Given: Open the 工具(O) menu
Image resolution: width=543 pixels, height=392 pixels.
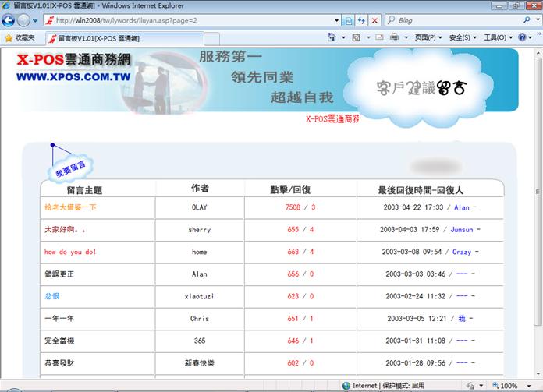Looking at the screenshot, I should tap(497, 37).
